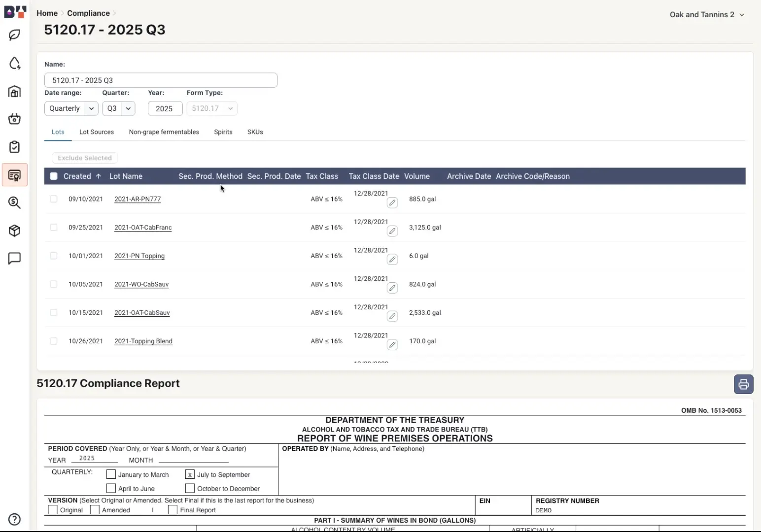Image resolution: width=761 pixels, height=532 pixels.
Task: Tick the Original version checkbox
Action: (x=53, y=510)
